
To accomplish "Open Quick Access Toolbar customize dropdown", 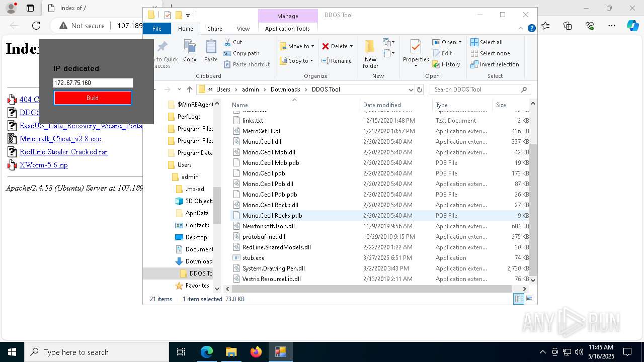I will tap(188, 15).
